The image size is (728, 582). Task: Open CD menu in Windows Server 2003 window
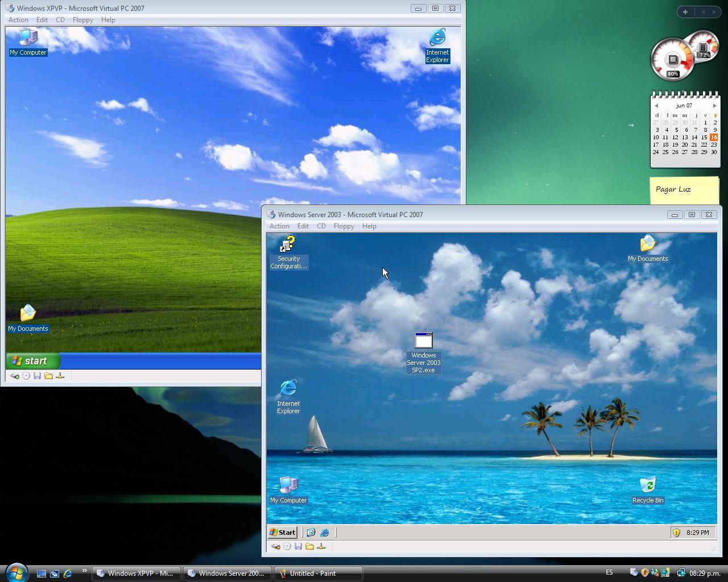click(x=321, y=226)
